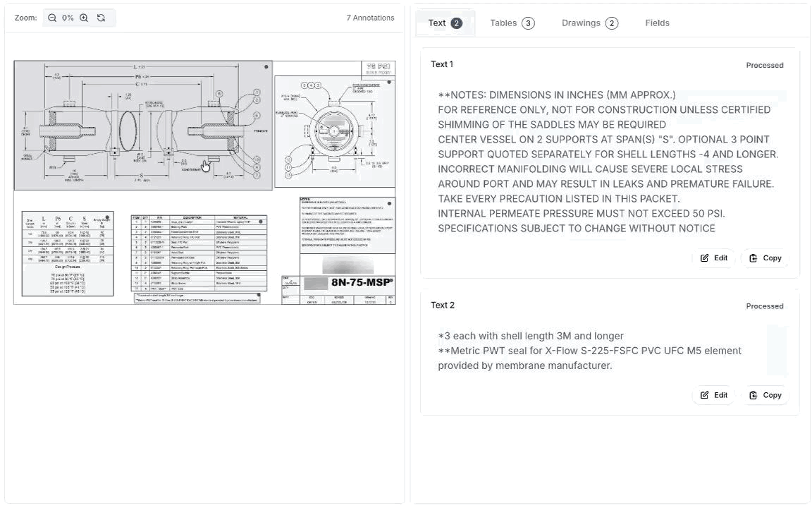Click the 0% zoom level value
Viewport: 812px width, 508px height.
pos(68,18)
